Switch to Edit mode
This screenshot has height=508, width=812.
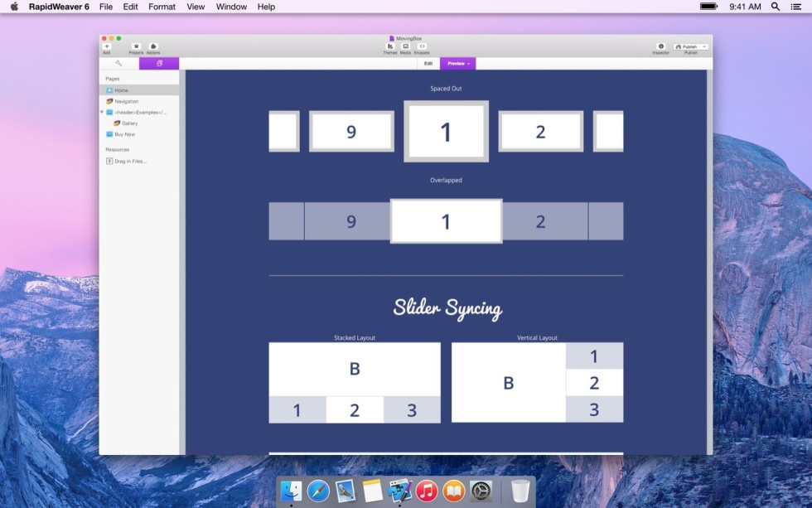tap(428, 64)
